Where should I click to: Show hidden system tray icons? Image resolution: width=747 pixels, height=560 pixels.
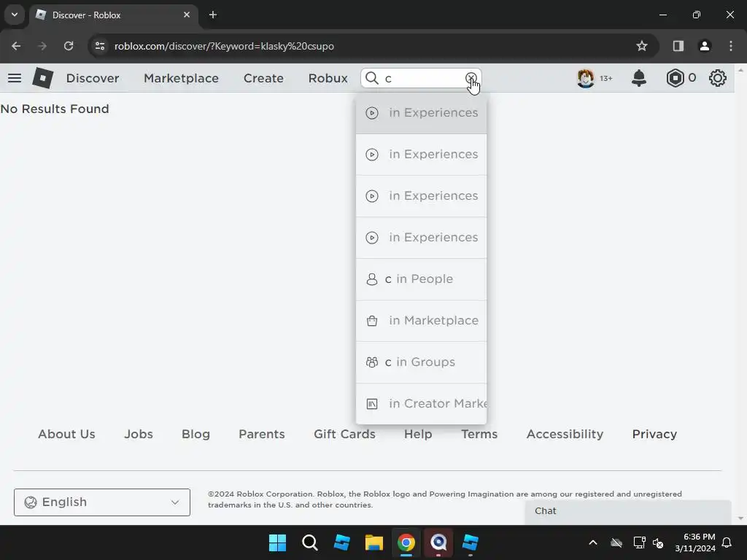click(x=592, y=542)
